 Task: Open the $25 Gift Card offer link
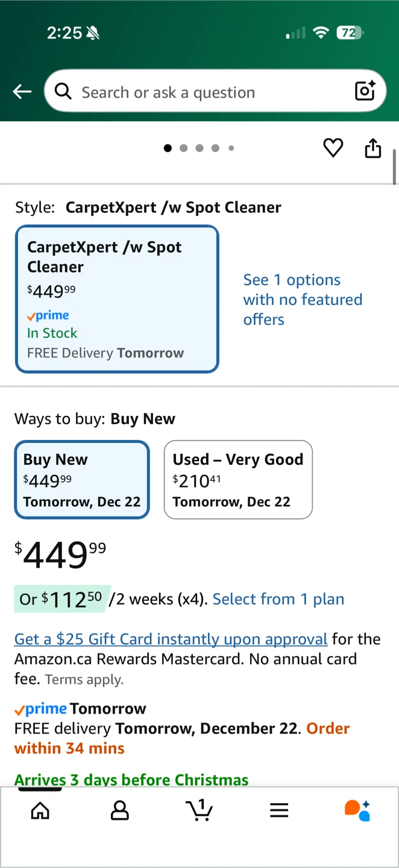[x=171, y=639]
